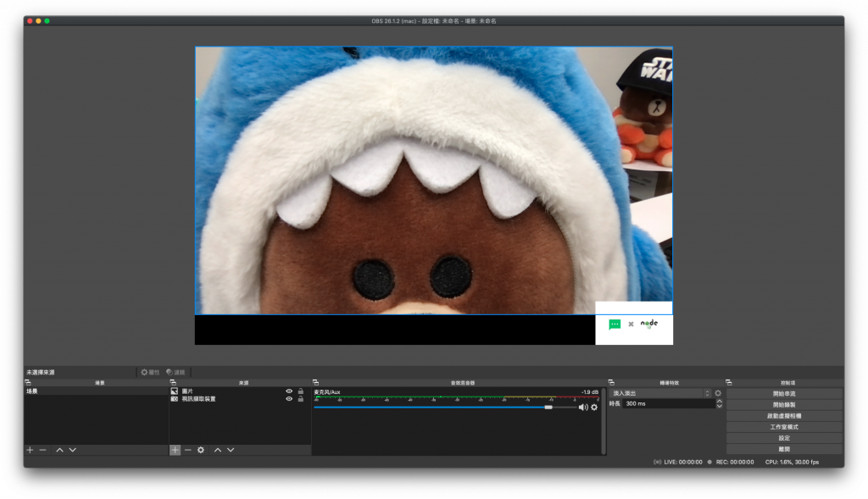This screenshot has height=499, width=868.
Task: Pop out the scene transitions dock panel
Action: [x=611, y=382]
